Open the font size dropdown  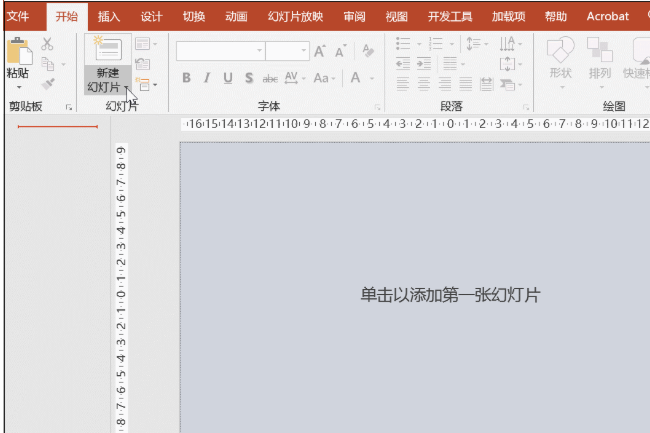[304, 51]
